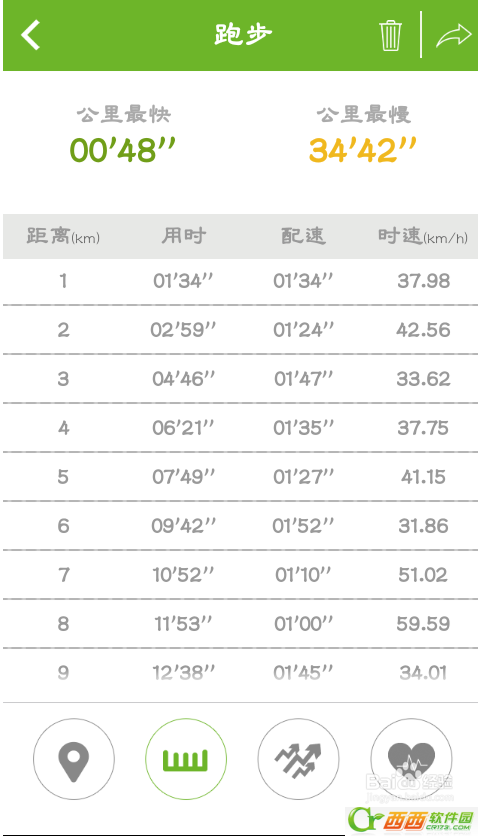
Task: Select kilometer 2 row showing 02'59''
Action: point(240,329)
